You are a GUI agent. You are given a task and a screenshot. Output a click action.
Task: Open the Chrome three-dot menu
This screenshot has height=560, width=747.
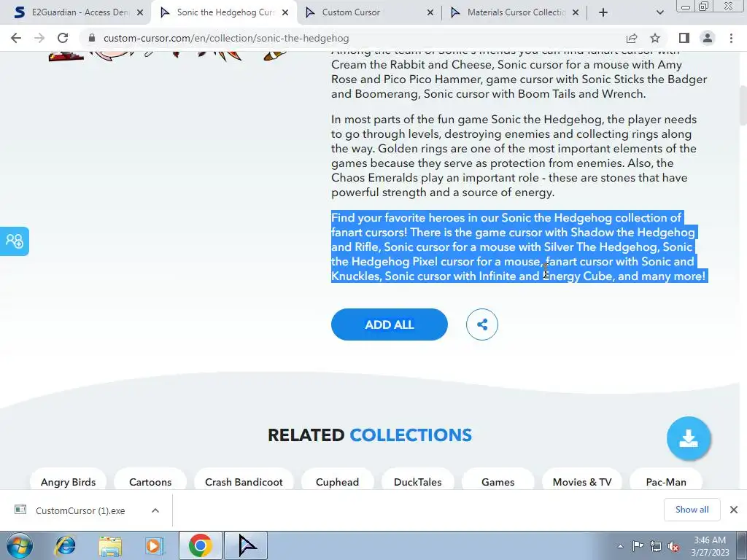[731, 38]
